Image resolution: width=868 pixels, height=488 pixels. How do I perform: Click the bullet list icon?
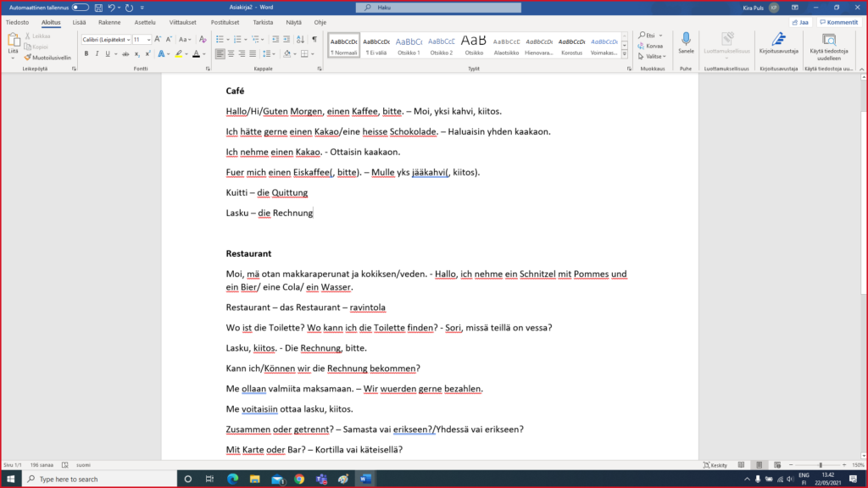[220, 40]
